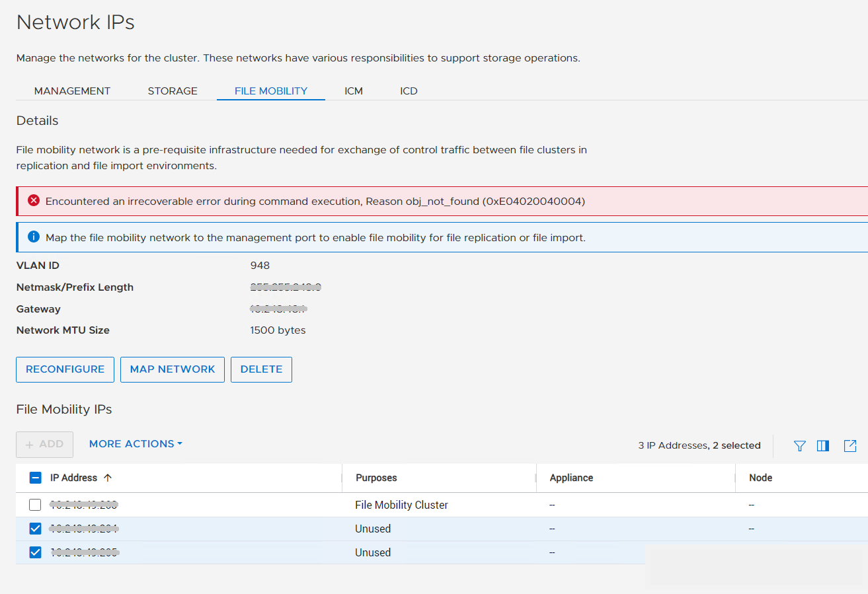Viewport: 868px width, 594px height.
Task: Click the error icon in the red banner
Action: 34,200
